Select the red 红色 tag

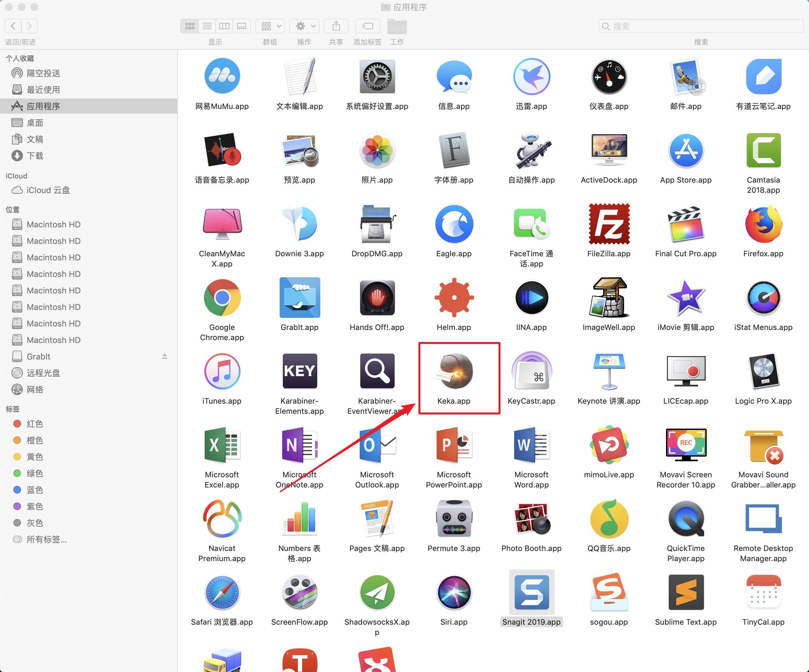[34, 424]
